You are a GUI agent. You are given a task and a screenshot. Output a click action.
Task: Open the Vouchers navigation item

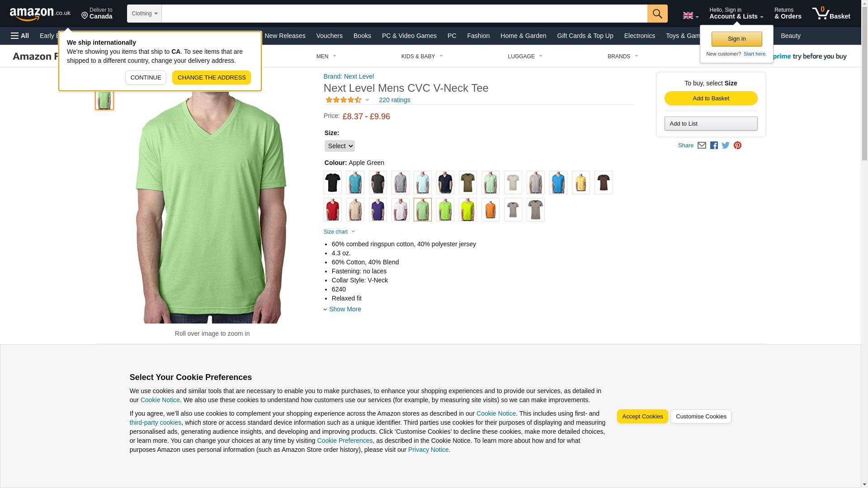point(329,36)
